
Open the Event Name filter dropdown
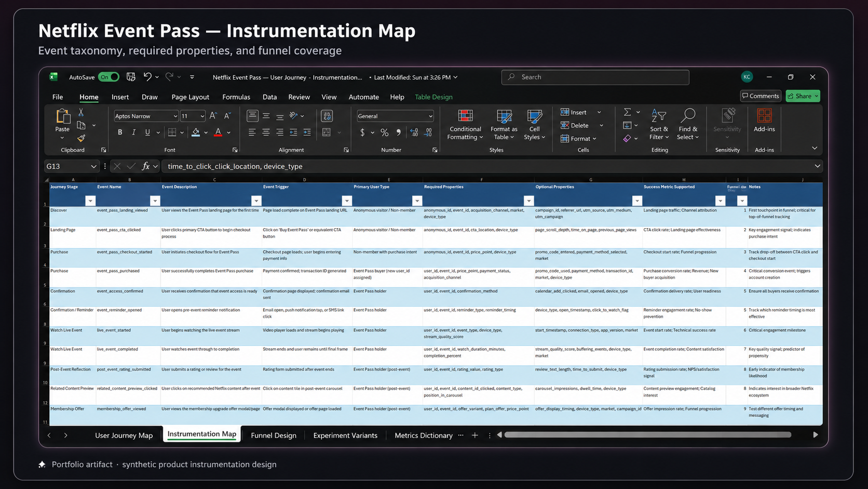point(155,201)
